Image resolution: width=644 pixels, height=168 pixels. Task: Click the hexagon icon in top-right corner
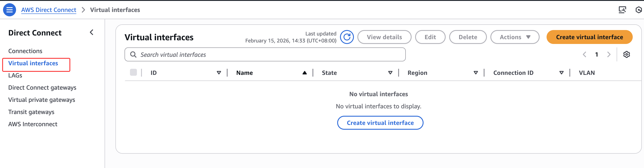638,10
